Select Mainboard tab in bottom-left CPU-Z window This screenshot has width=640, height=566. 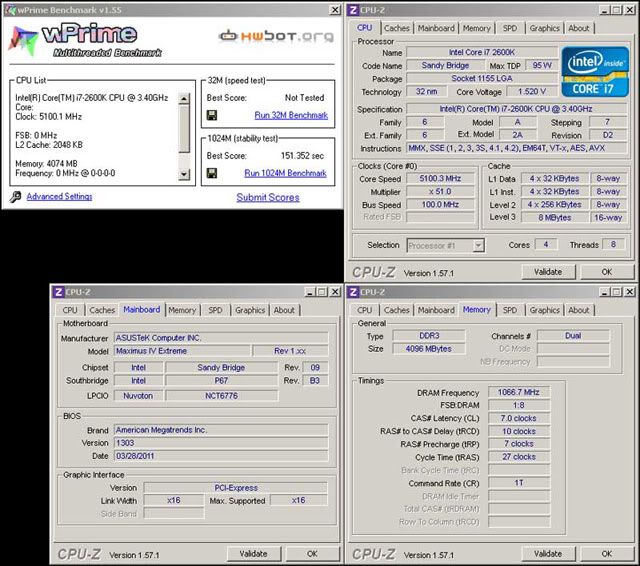[x=142, y=309]
